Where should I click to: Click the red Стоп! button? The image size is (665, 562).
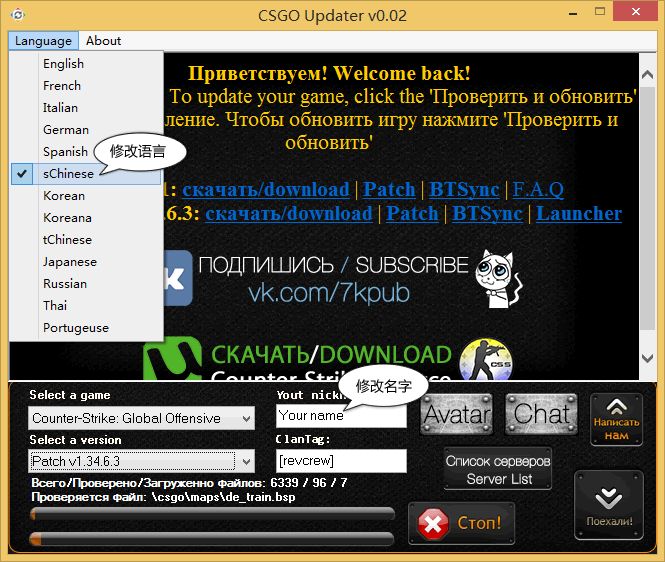[x=461, y=523]
